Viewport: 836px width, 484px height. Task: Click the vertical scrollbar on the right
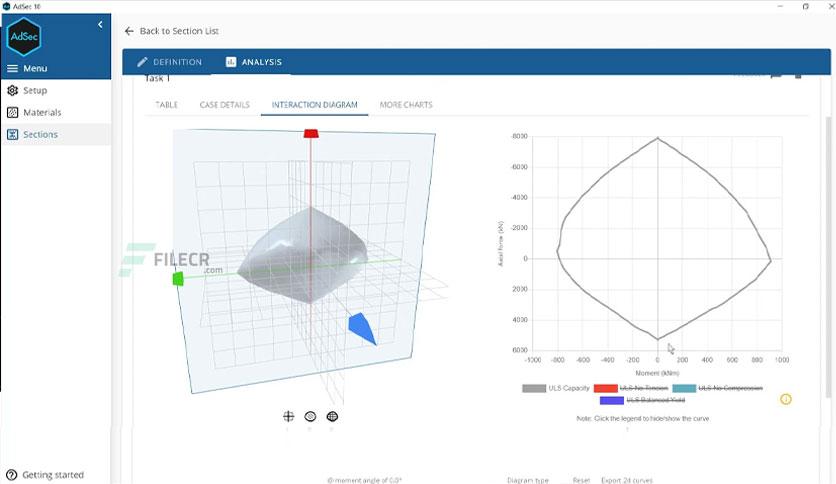[x=828, y=256]
